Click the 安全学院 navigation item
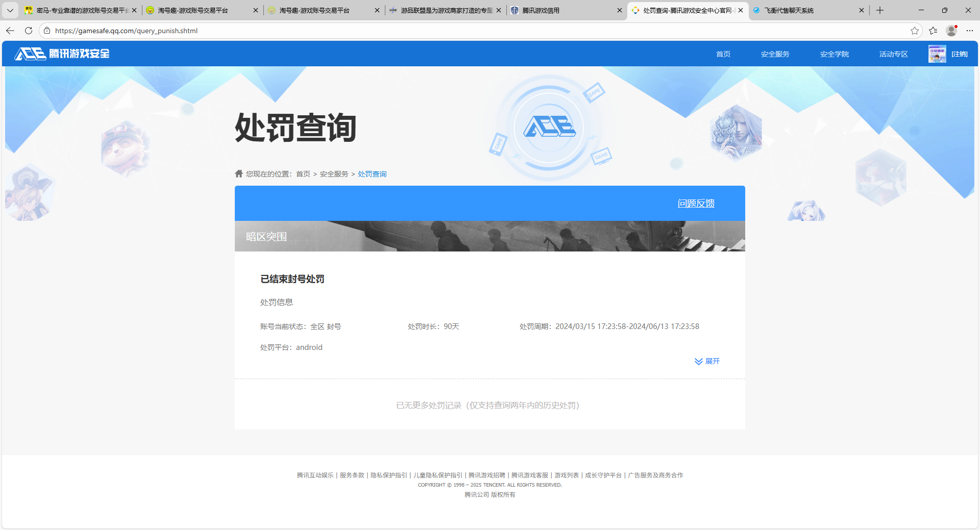The image size is (980, 530). (x=834, y=54)
